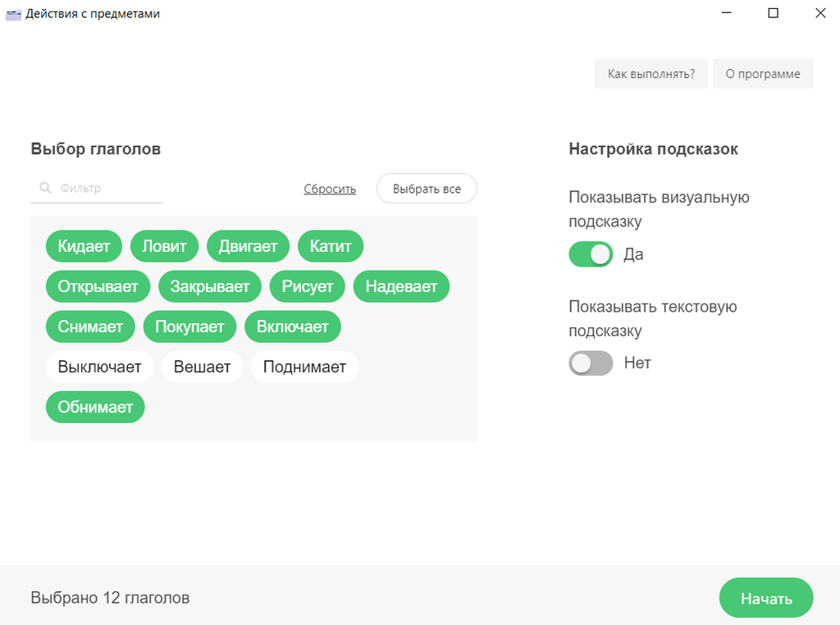Open the Как выполнять? help page

click(x=651, y=74)
